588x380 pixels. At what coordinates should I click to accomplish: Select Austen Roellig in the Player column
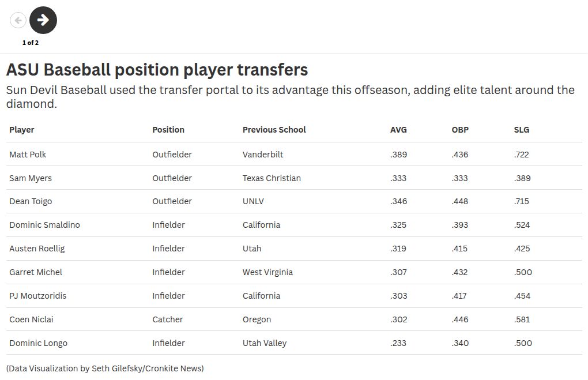37,249
